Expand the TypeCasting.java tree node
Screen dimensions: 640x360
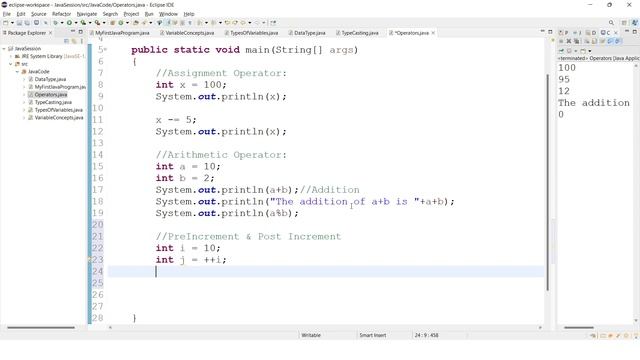click(x=24, y=102)
